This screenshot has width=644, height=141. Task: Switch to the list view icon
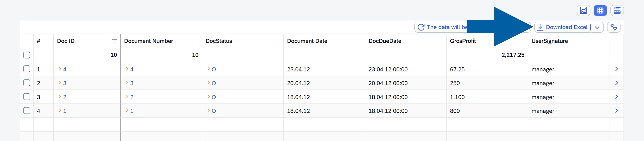tap(617, 11)
